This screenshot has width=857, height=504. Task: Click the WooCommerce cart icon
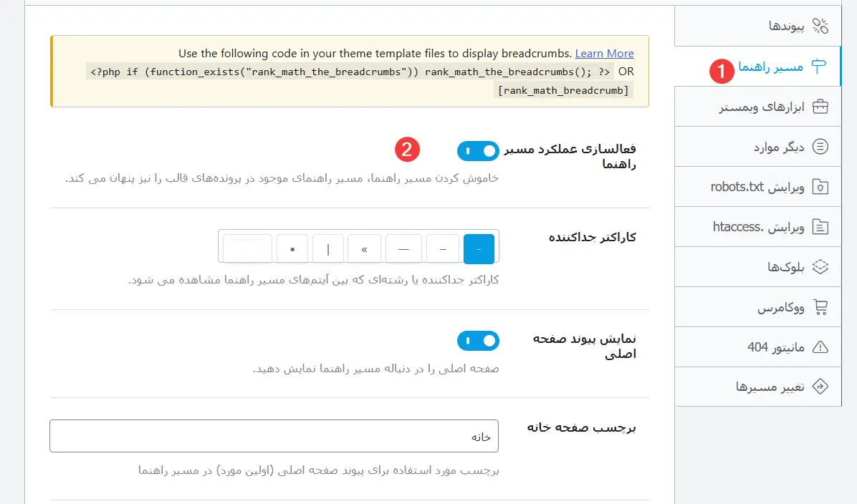coord(820,307)
